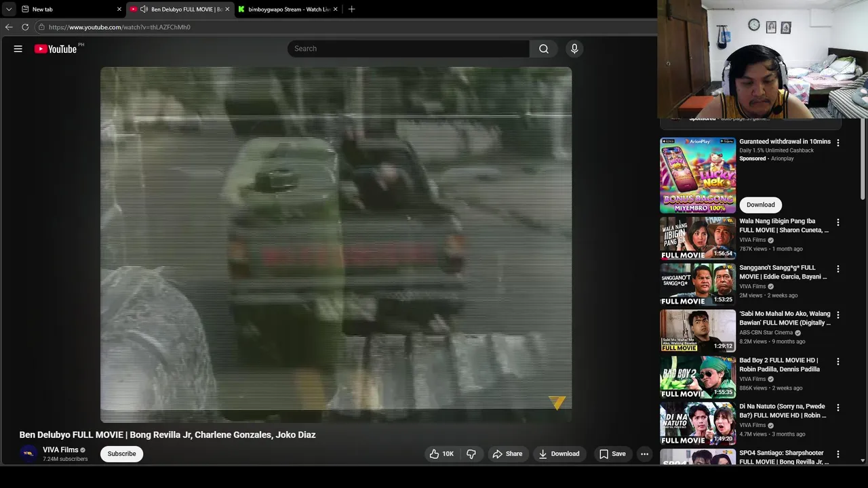Open options for Sabi Mo Mahal Mo Ako
This screenshot has width=868, height=488.
click(x=838, y=315)
